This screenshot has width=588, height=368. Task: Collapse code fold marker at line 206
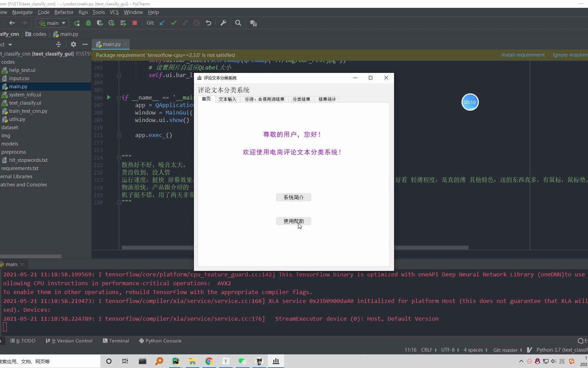119,97
